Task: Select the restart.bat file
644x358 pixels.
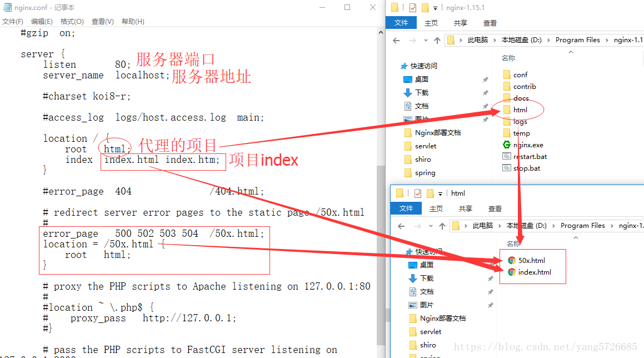Action: tap(525, 157)
